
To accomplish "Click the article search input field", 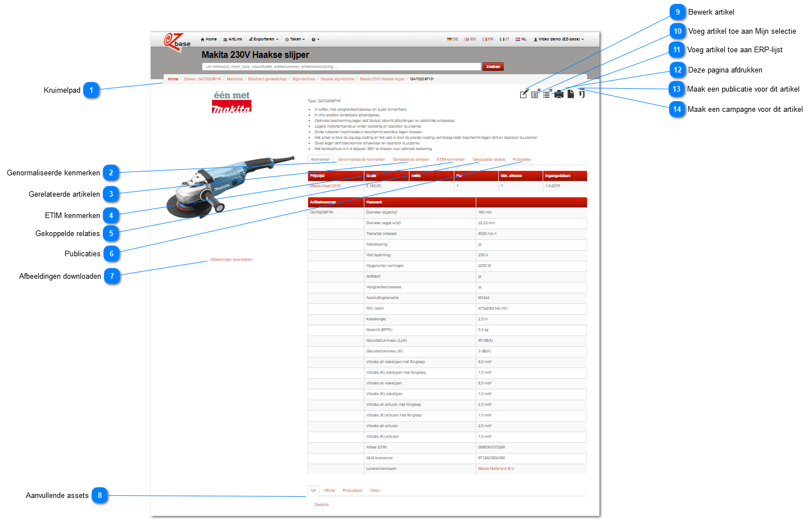I will 341,66.
